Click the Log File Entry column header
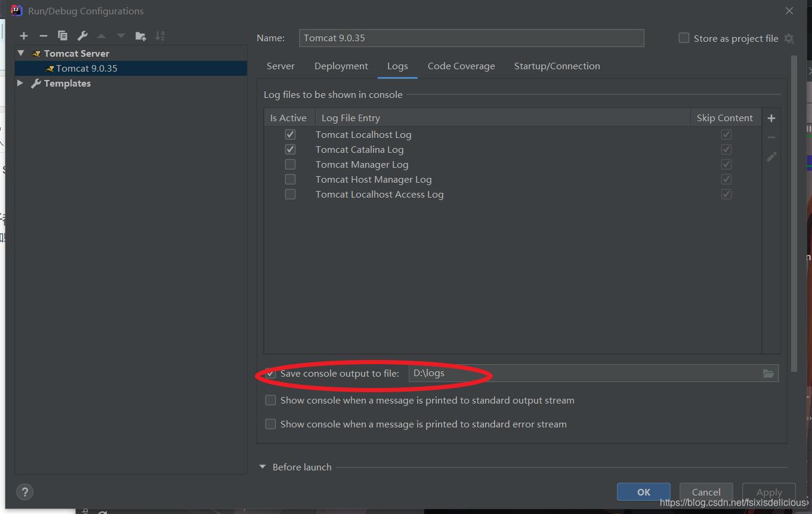 point(502,118)
